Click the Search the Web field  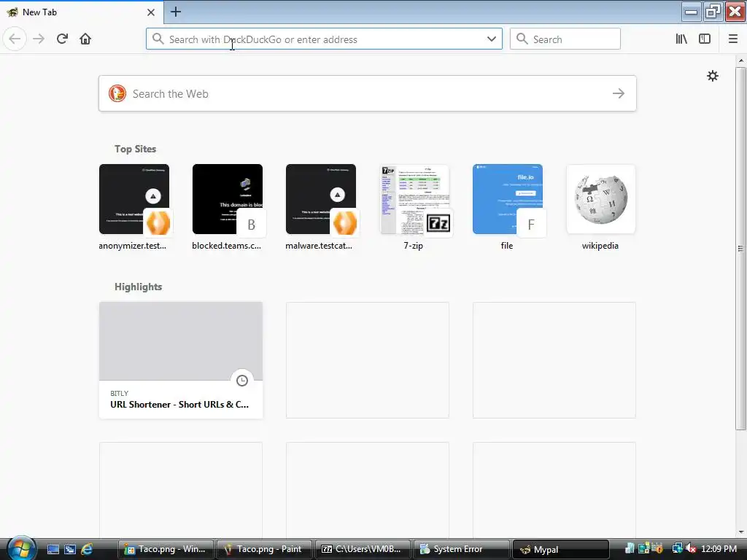tap(368, 93)
